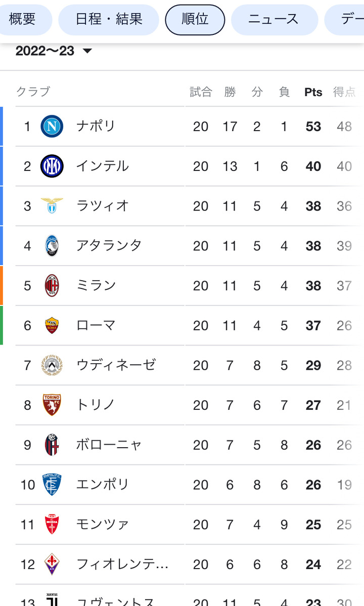364x606 pixels.
Task: Click the Pts column header
Action: point(313,92)
